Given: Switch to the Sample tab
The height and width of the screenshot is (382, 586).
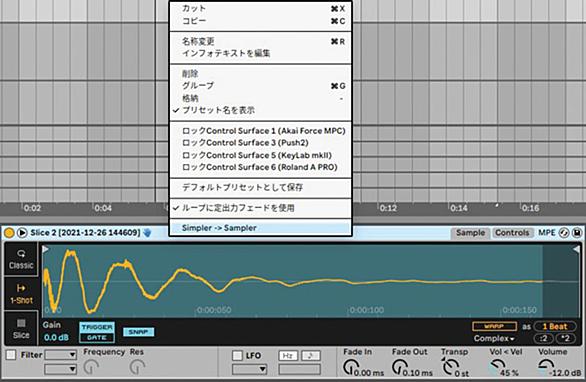Looking at the screenshot, I should point(470,233).
